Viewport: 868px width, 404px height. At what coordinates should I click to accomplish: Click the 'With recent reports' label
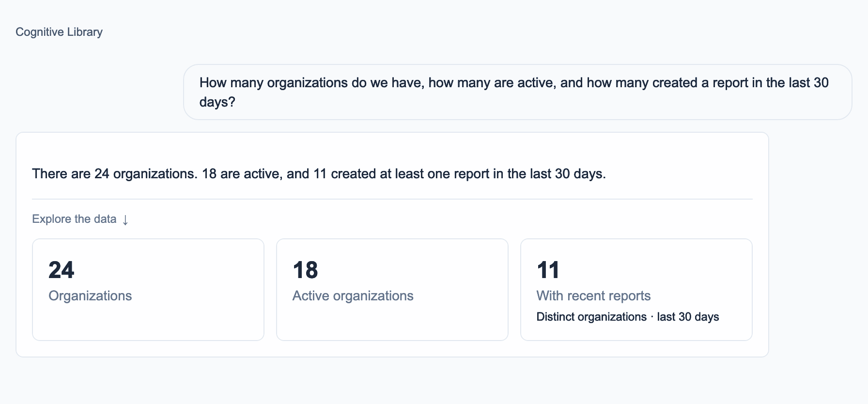click(x=593, y=296)
